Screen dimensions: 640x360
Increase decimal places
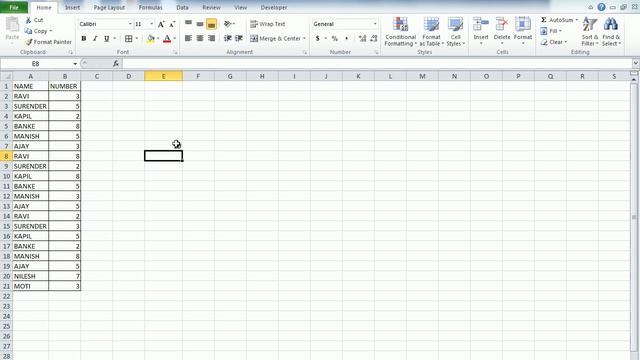click(x=362, y=38)
